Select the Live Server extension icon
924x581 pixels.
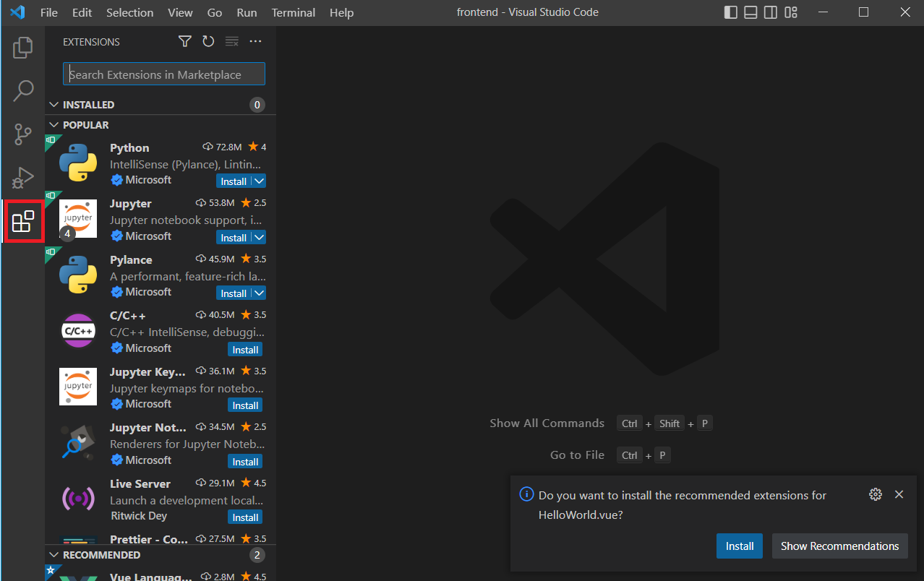[x=78, y=499]
